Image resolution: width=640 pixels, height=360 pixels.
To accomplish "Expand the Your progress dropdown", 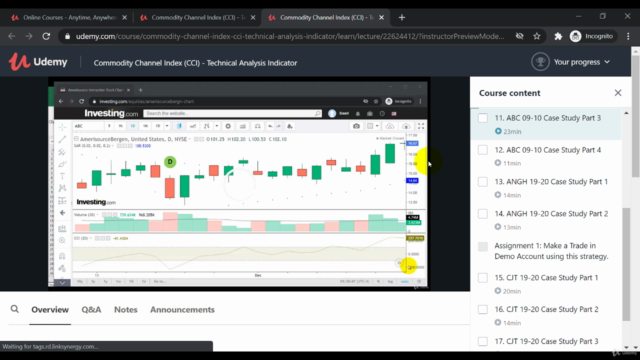I will coord(582,62).
